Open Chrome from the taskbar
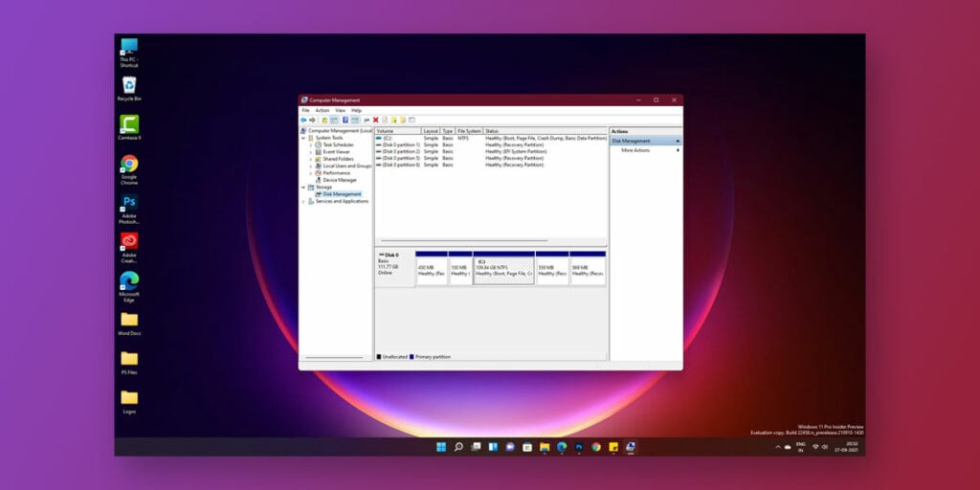The height and width of the screenshot is (490, 980). [596, 447]
